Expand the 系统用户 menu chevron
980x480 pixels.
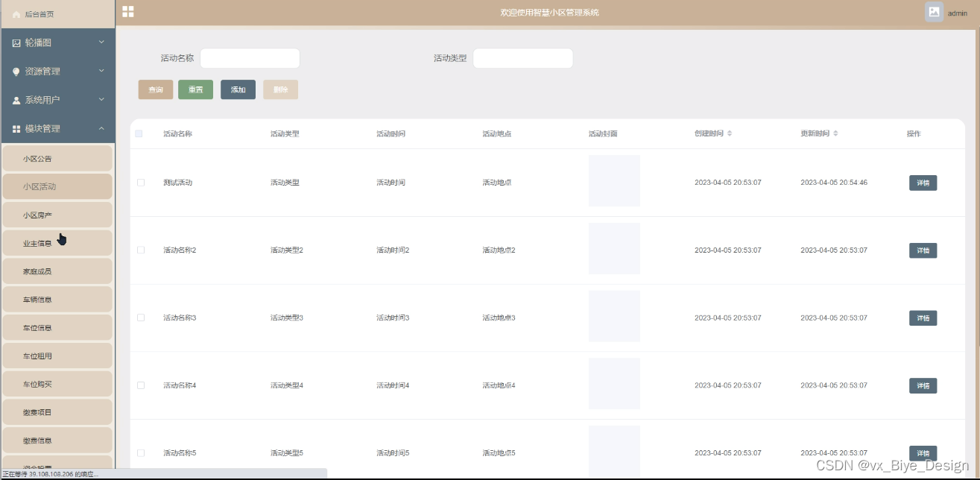coord(101,99)
